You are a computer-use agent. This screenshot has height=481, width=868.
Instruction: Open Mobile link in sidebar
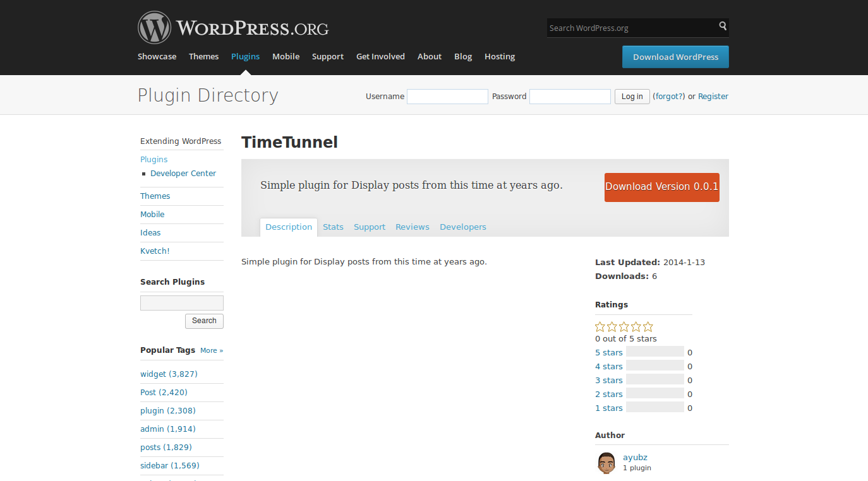[152, 215]
